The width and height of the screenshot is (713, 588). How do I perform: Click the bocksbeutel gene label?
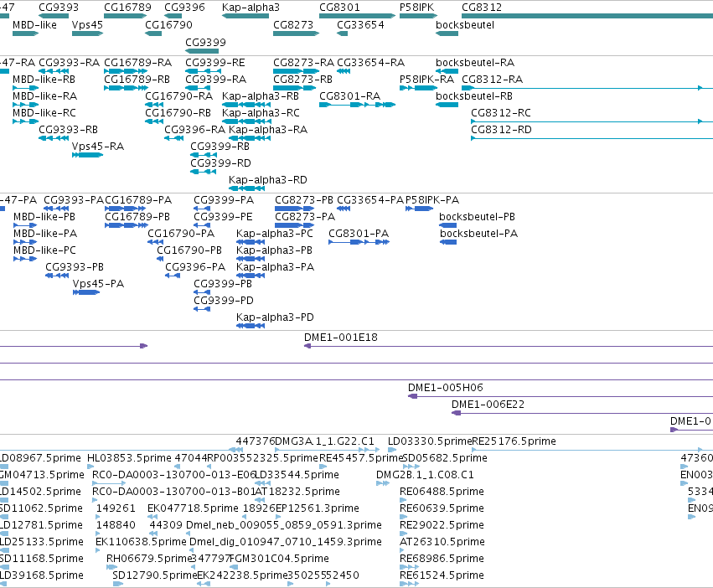point(465,24)
